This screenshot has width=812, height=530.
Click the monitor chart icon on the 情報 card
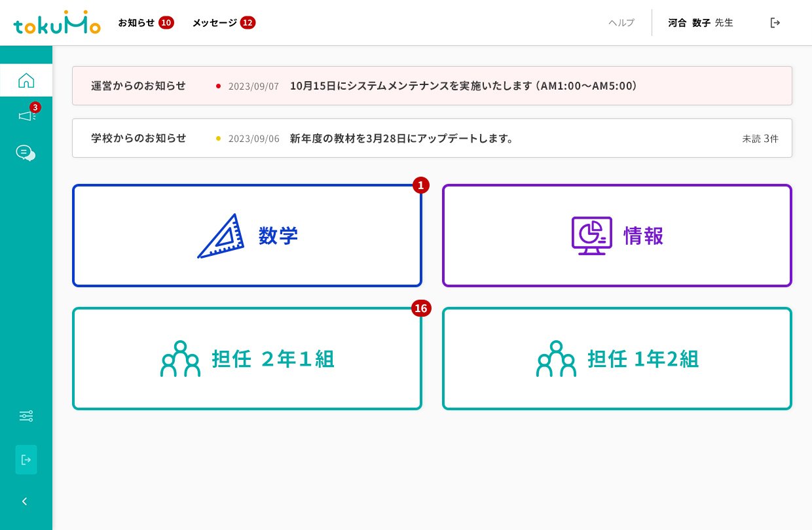591,236
